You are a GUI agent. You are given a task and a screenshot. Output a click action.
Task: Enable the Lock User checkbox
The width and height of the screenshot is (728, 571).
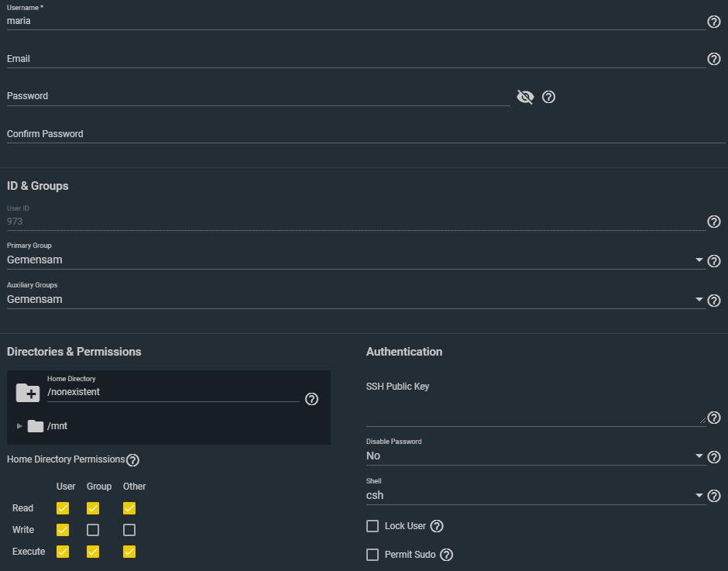pos(373,526)
